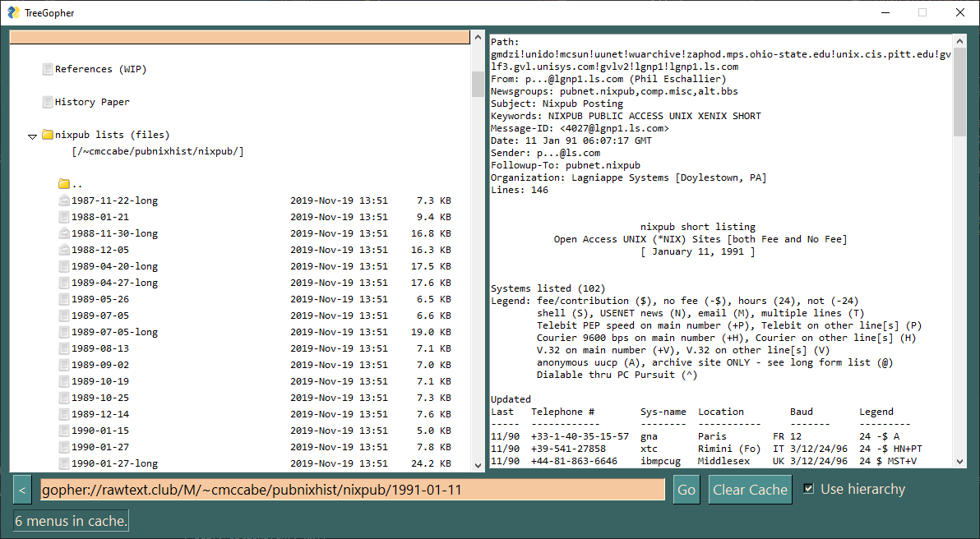The height and width of the screenshot is (539, 980).
Task: Click up arrow of the text pane scrollbar
Action: (x=960, y=41)
